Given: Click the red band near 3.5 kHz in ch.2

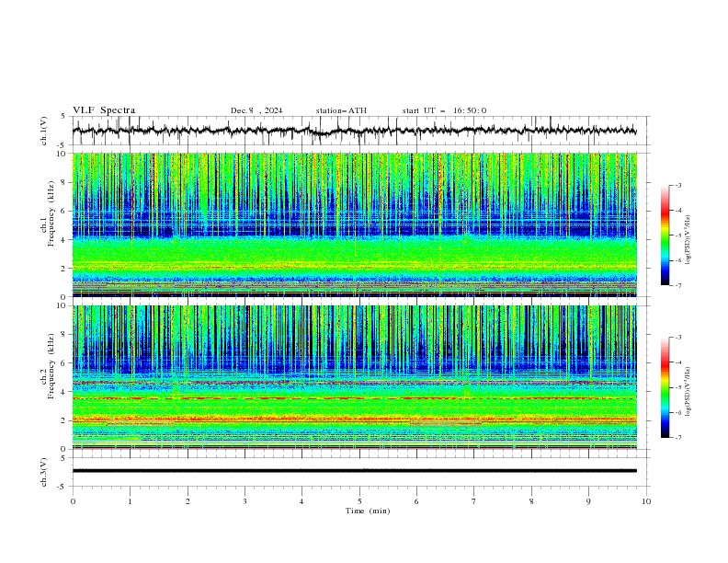Looking at the screenshot, I should click(354, 398).
